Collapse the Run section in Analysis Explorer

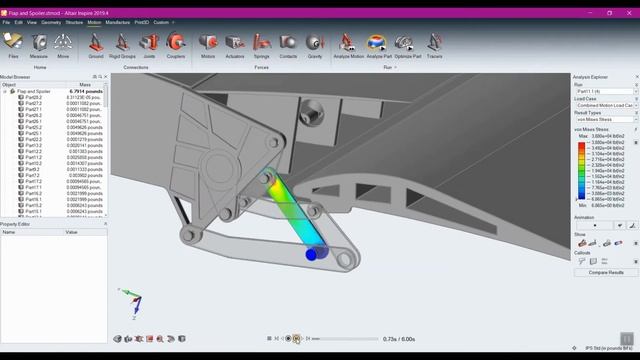pos(636,85)
